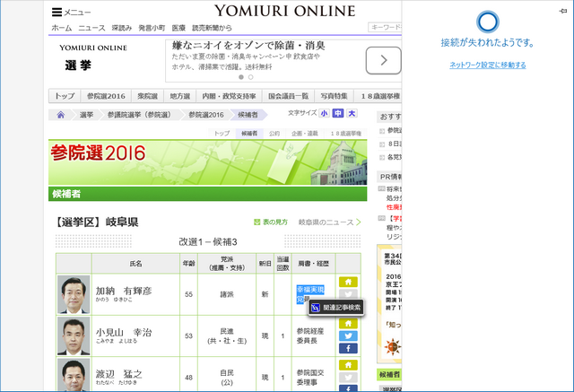Select second ad carousel dot
Viewport: 574px width, 392px height.
(x=251, y=77)
